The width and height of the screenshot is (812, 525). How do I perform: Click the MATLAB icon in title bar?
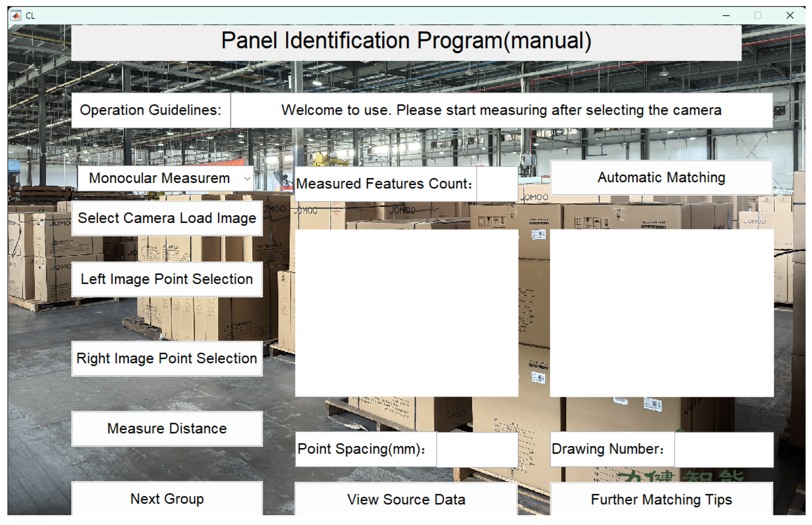coord(16,16)
